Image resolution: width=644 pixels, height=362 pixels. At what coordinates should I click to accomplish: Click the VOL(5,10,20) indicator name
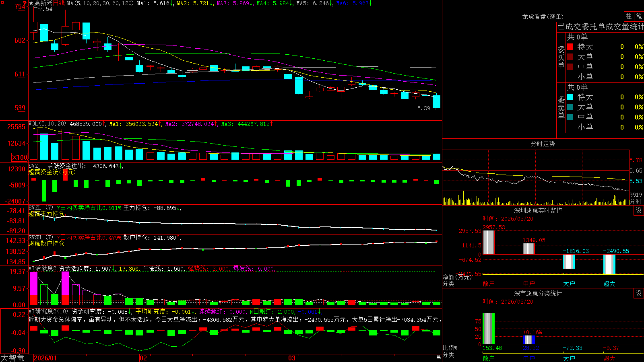click(47, 124)
